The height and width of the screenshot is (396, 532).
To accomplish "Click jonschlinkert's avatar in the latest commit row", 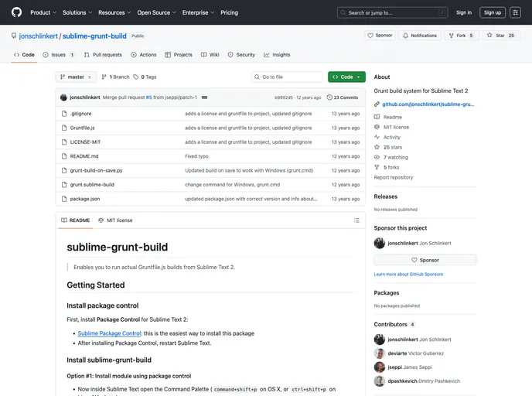I will (63, 97).
